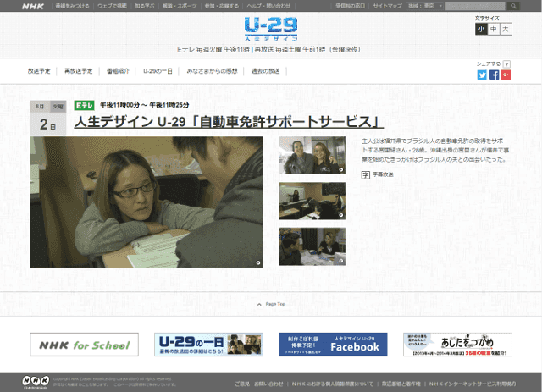Image resolution: width=542 pixels, height=392 pixels.
Task: Open 受信料の窓口 link
Action: tap(350, 6)
